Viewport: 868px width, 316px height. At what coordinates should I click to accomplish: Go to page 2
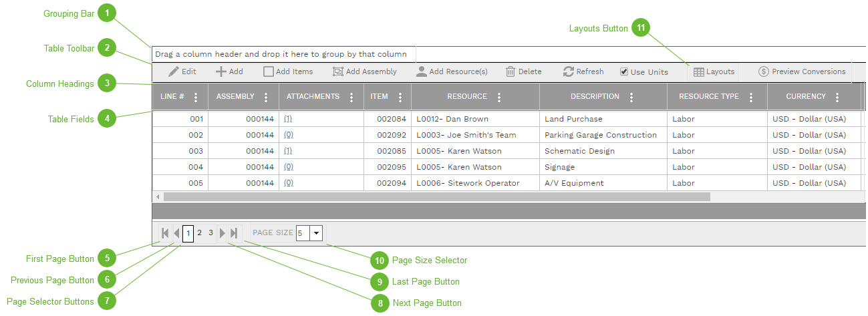point(199,233)
